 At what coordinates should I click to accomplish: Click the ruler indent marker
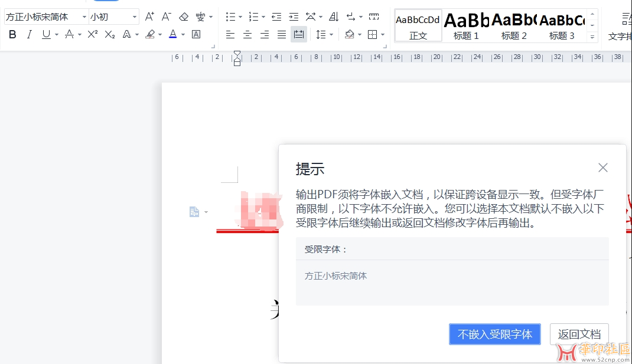click(x=237, y=58)
